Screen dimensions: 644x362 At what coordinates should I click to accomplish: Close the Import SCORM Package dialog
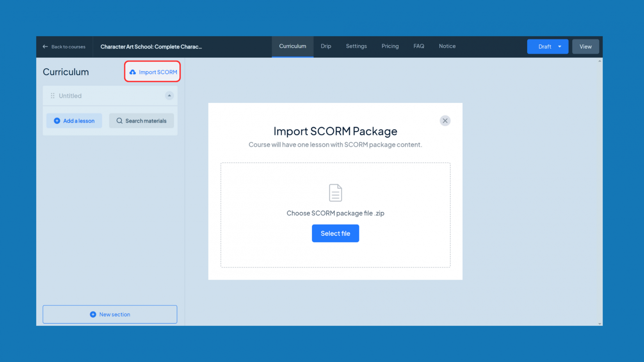coord(445,121)
